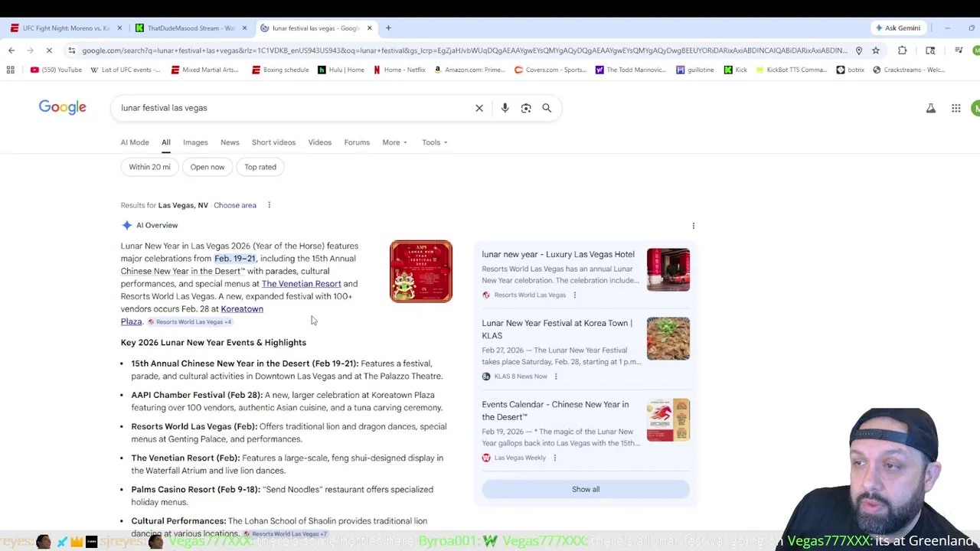
Task: Submit search using magnifier icon
Action: [547, 108]
